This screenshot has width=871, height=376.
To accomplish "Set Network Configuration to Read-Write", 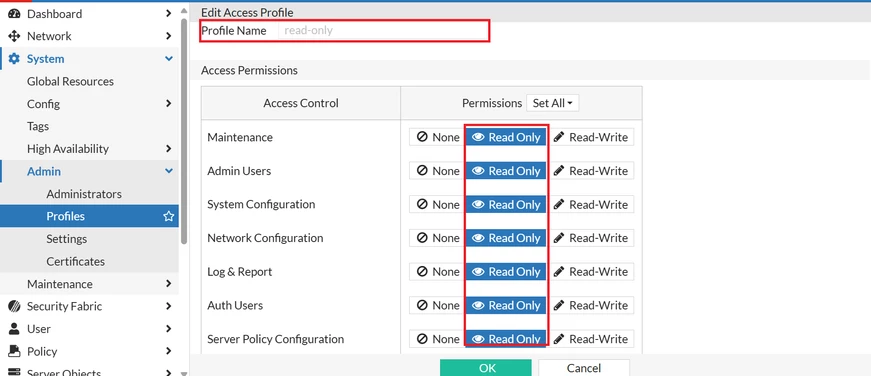I will [590, 238].
